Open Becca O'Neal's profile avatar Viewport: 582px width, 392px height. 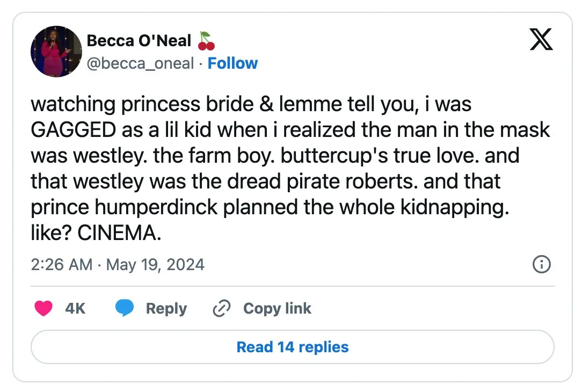[56, 52]
